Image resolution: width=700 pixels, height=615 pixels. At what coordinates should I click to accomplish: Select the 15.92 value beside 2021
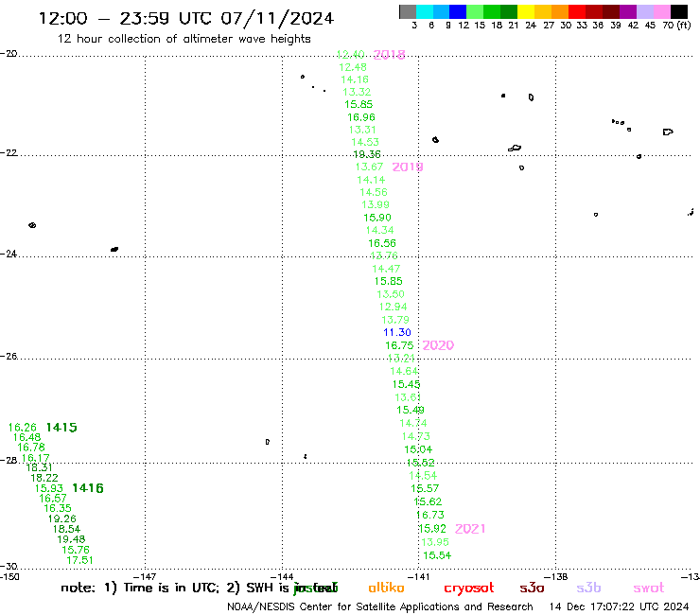click(x=432, y=529)
